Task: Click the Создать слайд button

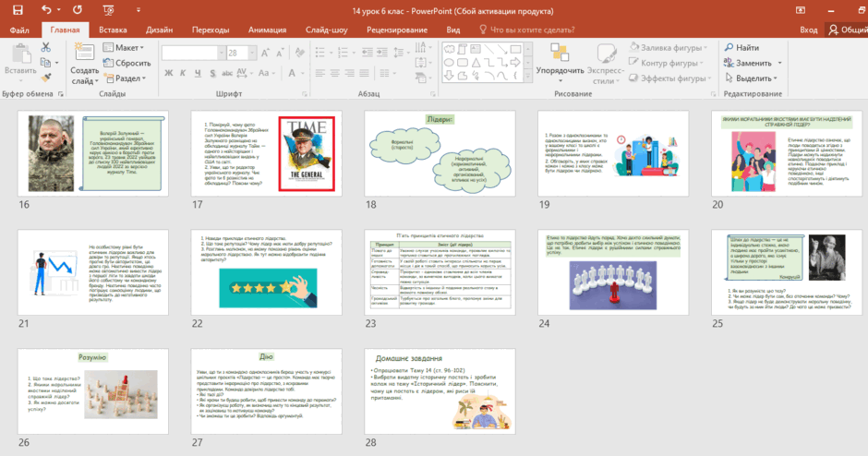Action: tap(84, 64)
